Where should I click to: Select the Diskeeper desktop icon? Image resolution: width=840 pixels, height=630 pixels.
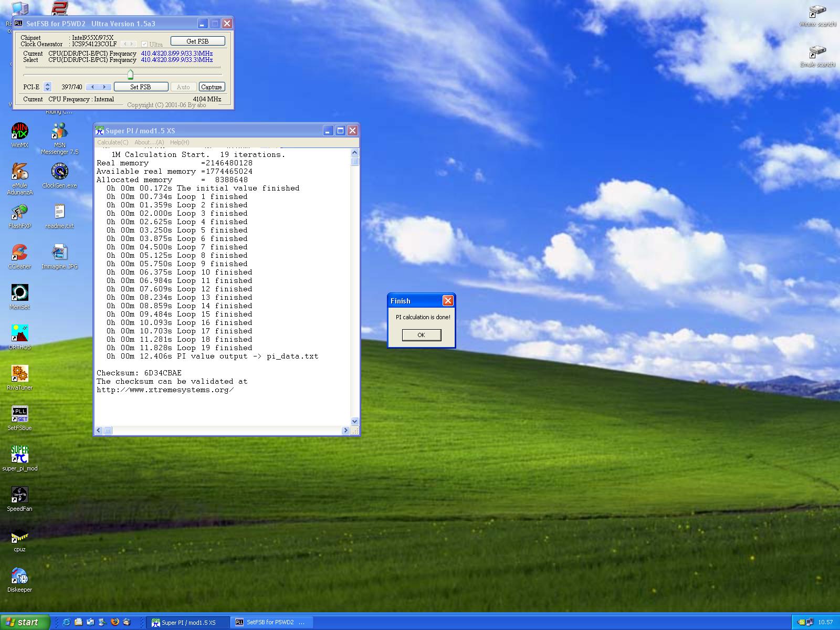point(20,580)
